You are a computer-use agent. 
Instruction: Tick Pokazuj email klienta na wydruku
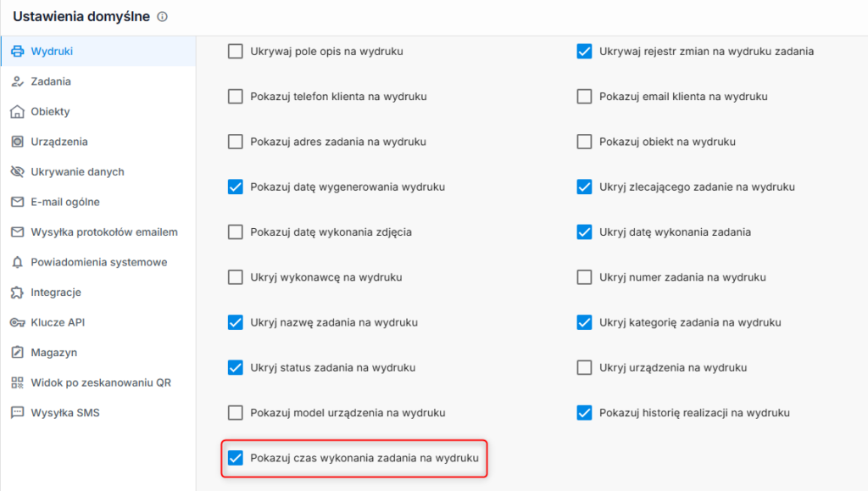click(584, 97)
